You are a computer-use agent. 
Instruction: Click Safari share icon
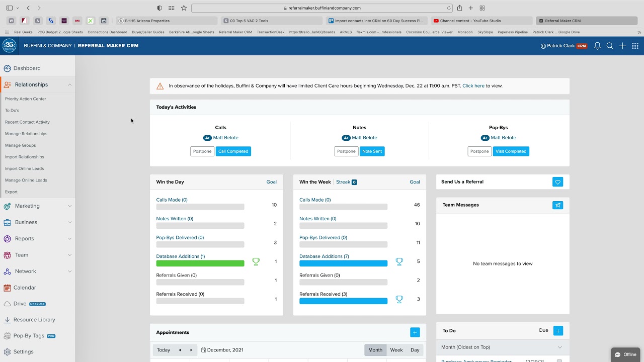459,8
